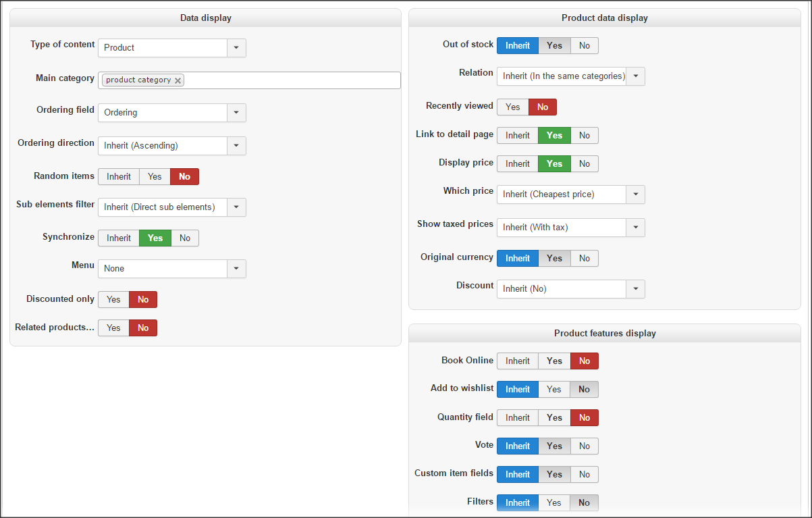812x518 pixels.
Task: Choose Inherit for Quantity field
Action: tap(518, 418)
